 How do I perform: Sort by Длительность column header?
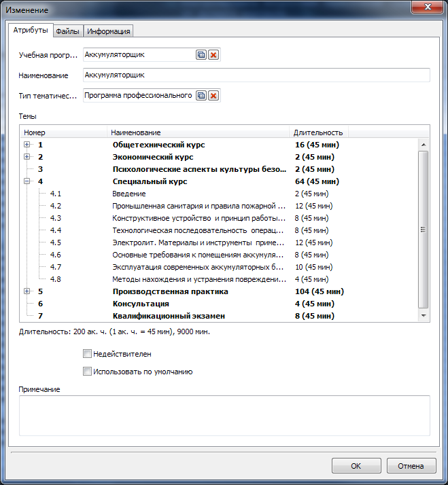[x=319, y=132]
